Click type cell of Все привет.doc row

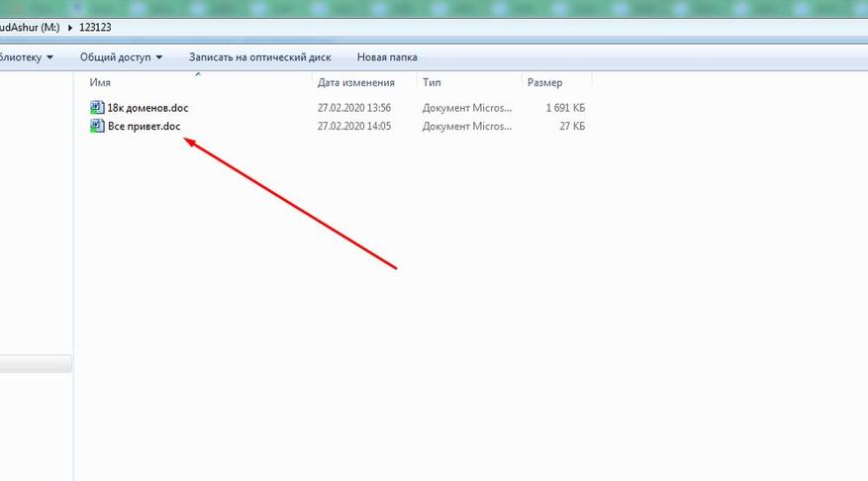pyautogui.click(x=466, y=127)
